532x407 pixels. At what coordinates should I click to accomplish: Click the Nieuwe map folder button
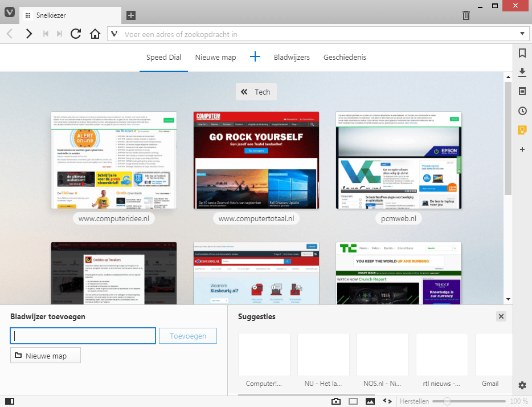tap(46, 356)
